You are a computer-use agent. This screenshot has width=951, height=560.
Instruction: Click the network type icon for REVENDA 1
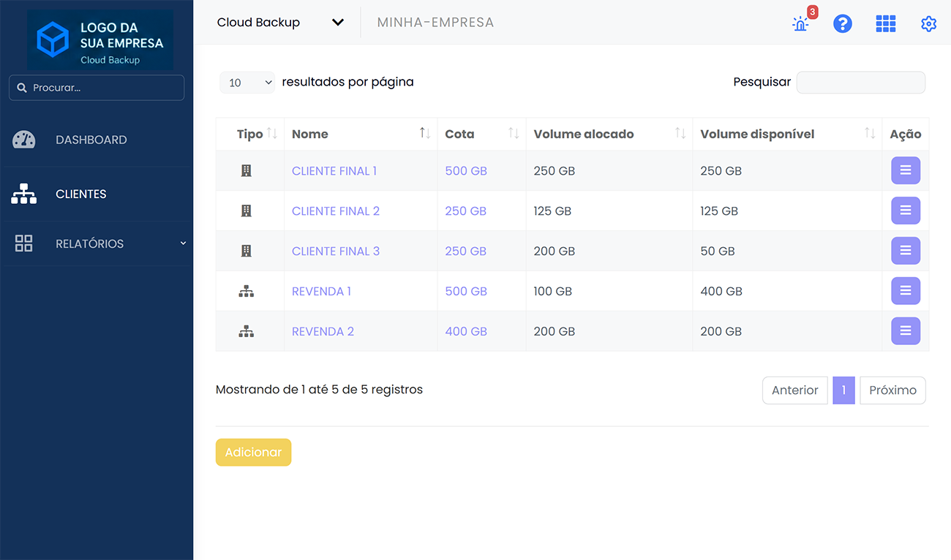pos(247,291)
